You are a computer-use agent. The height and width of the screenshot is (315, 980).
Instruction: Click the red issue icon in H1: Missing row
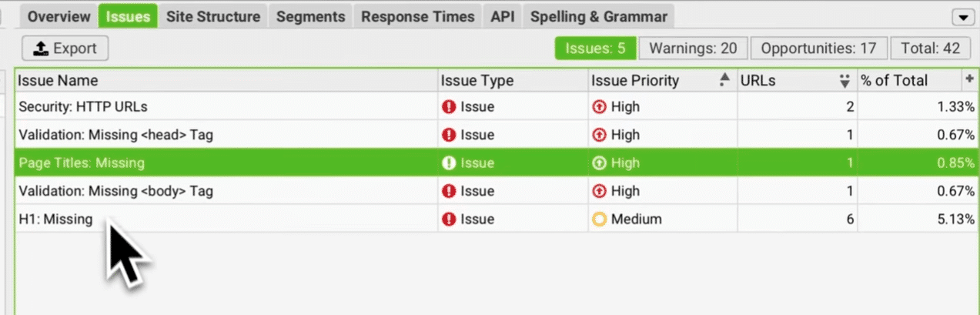(x=450, y=219)
